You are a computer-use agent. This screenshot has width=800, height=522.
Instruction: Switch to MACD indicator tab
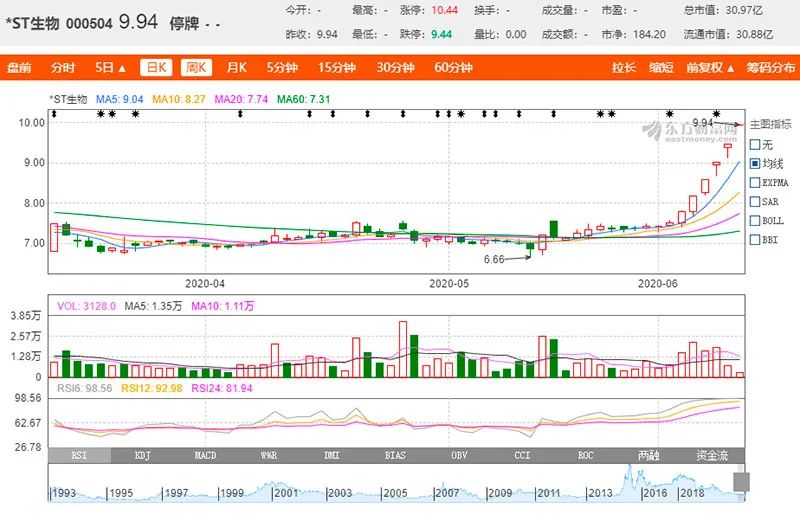coord(205,455)
